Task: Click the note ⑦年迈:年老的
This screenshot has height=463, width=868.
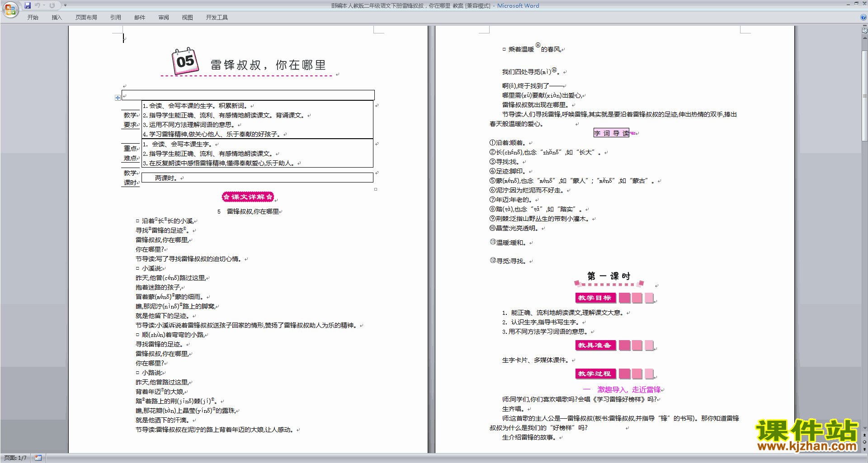Action: [x=511, y=200]
